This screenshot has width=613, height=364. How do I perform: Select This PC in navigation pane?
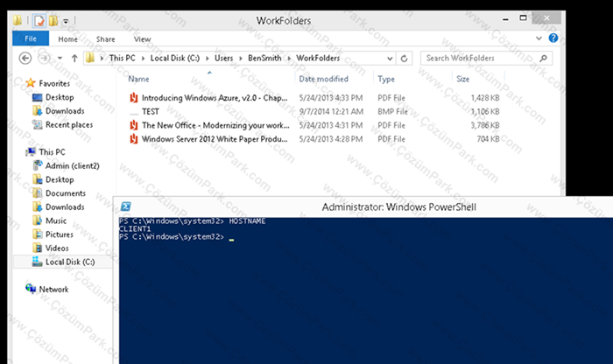pos(52,152)
